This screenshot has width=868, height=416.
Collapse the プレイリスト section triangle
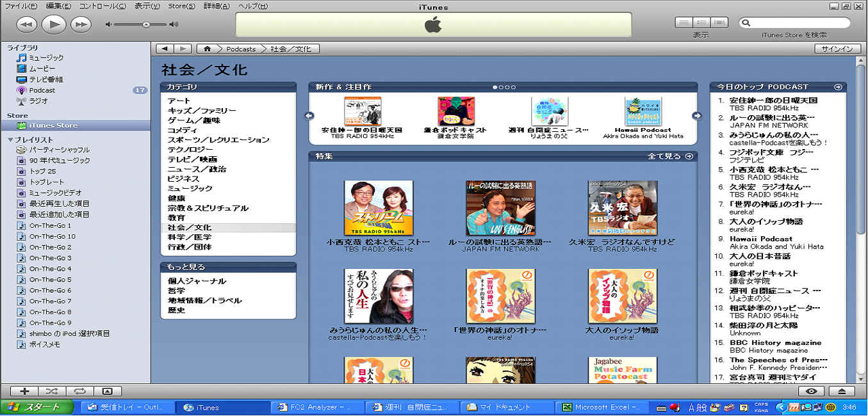tap(10, 140)
